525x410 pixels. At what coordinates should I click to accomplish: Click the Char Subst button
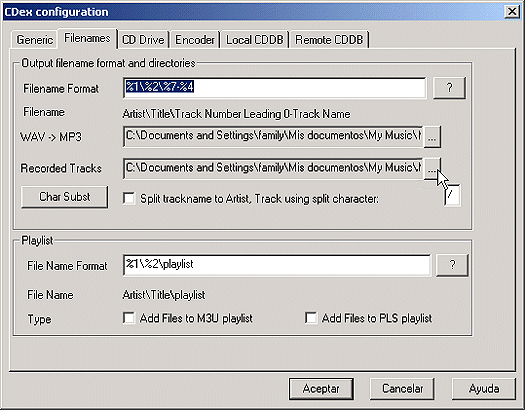click(65, 197)
